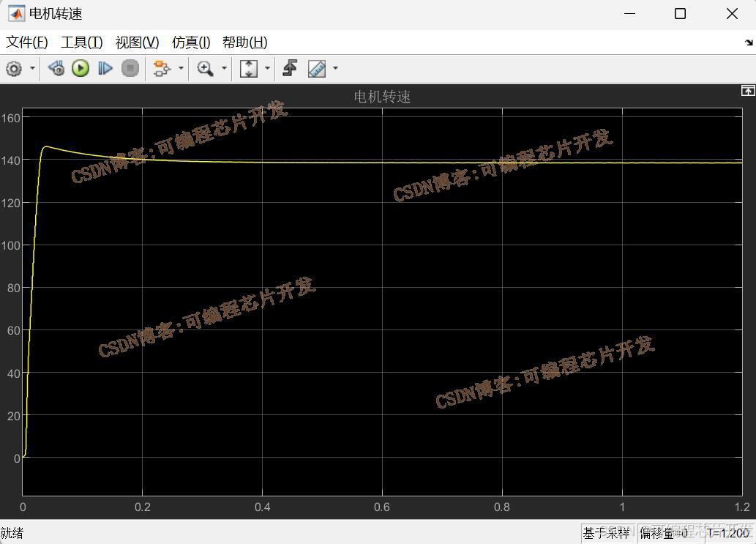Select the Zoom magnifier tool
This screenshot has height=544, width=756.
click(205, 69)
